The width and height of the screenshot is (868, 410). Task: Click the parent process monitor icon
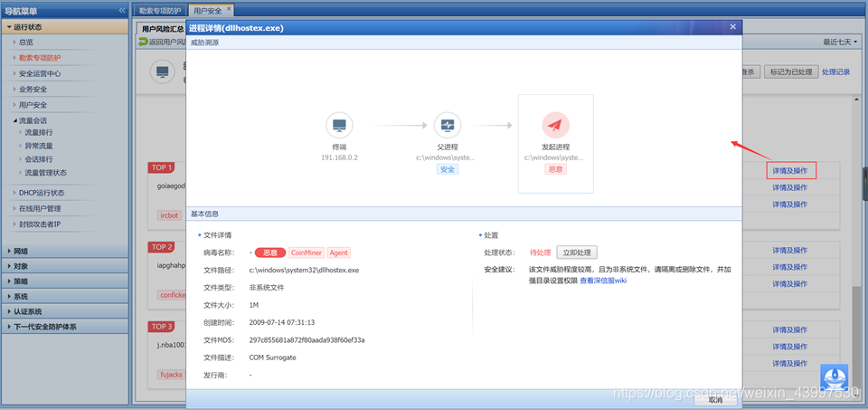447,125
